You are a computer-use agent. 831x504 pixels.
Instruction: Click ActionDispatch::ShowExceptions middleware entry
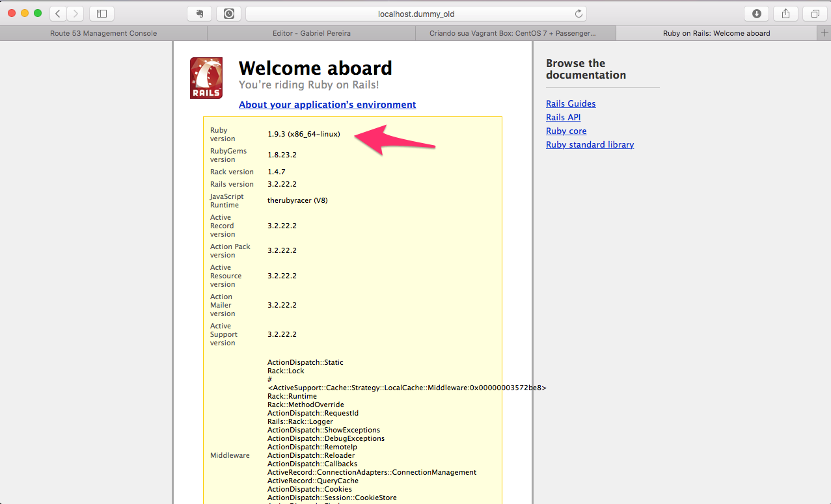(x=323, y=430)
